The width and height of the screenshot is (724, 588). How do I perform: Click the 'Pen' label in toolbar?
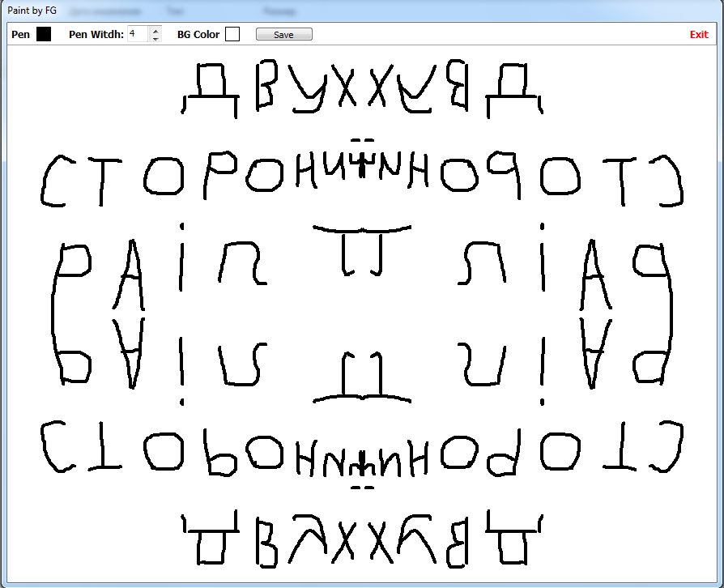[x=20, y=35]
